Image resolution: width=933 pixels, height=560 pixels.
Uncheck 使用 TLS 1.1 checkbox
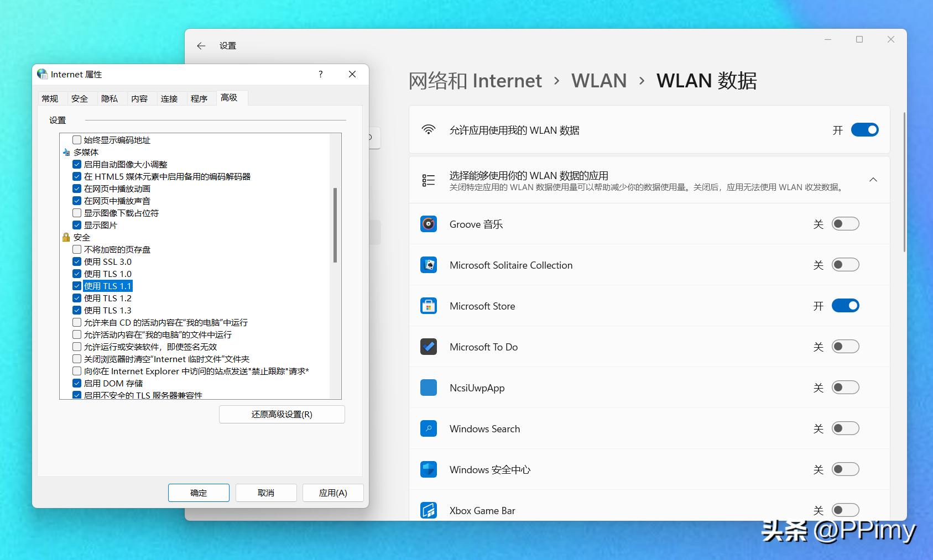[77, 286]
